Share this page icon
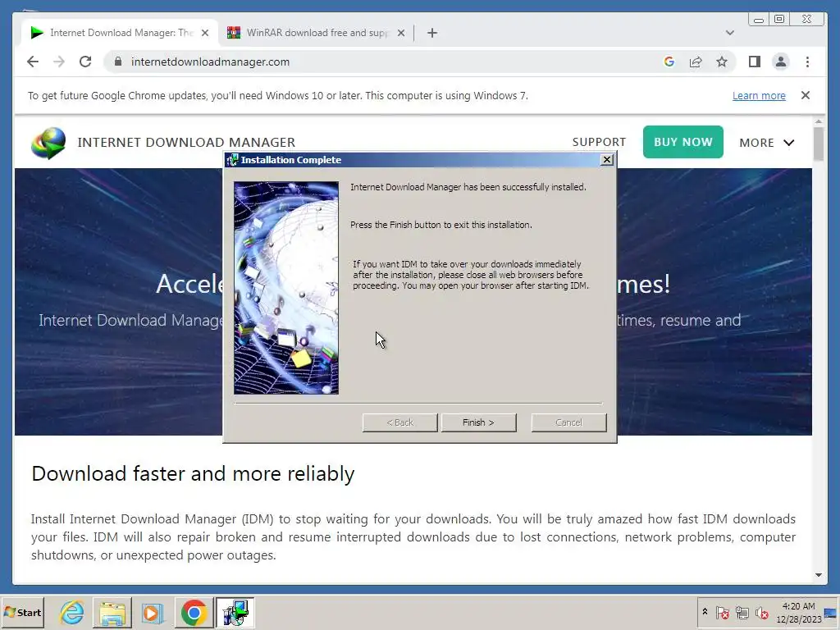The width and height of the screenshot is (840, 630). click(x=696, y=62)
